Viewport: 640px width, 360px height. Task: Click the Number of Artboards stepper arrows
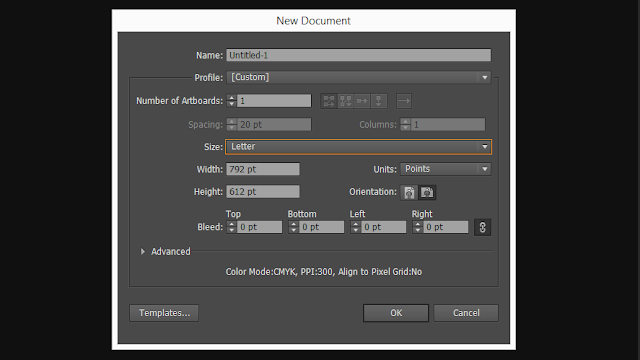pyautogui.click(x=231, y=101)
